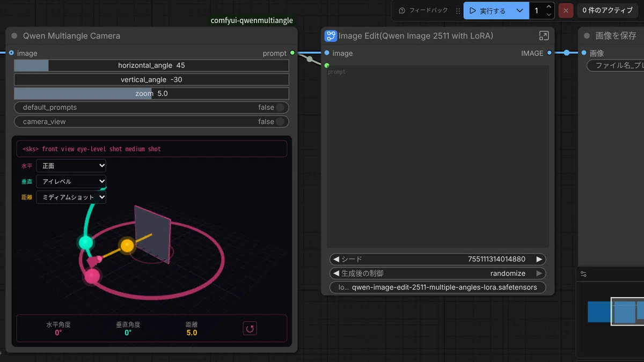644x362 pixels.
Task: Collapse the Qwen Multiangle Camera node dot
Action: (x=14, y=36)
